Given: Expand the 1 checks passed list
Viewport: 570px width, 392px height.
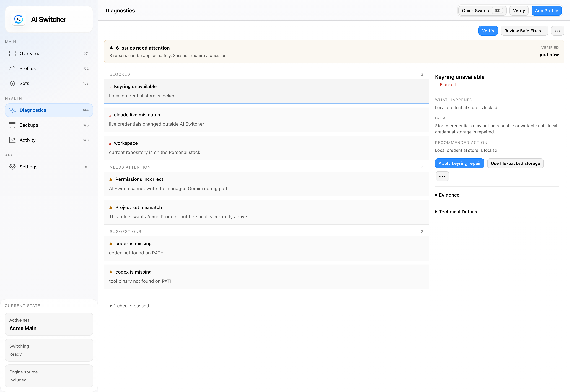Looking at the screenshot, I should (x=129, y=306).
